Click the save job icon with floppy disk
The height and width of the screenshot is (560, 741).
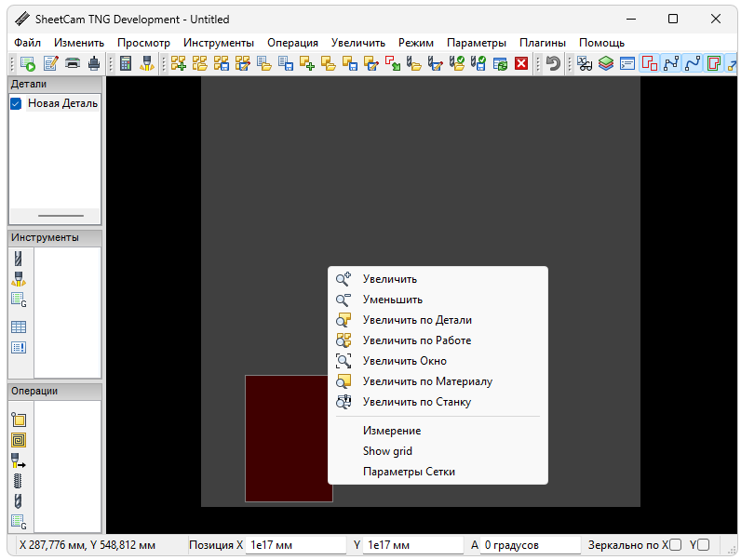point(222,63)
